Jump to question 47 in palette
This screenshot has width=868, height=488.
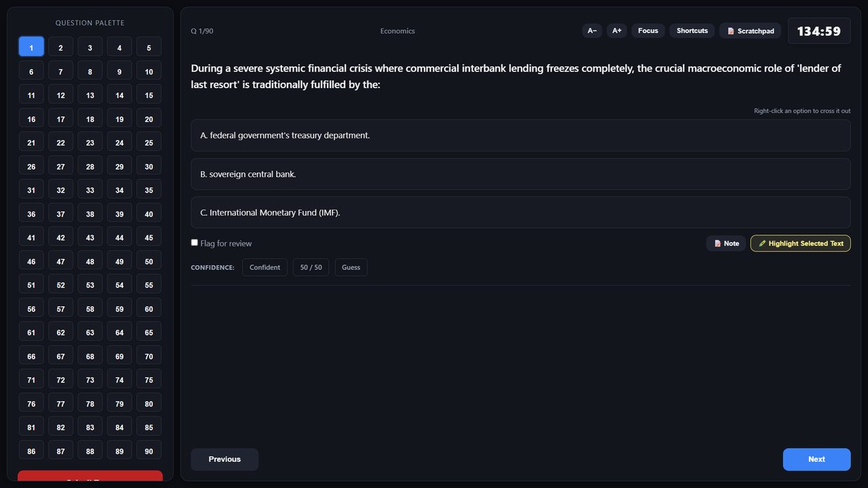pos(60,260)
